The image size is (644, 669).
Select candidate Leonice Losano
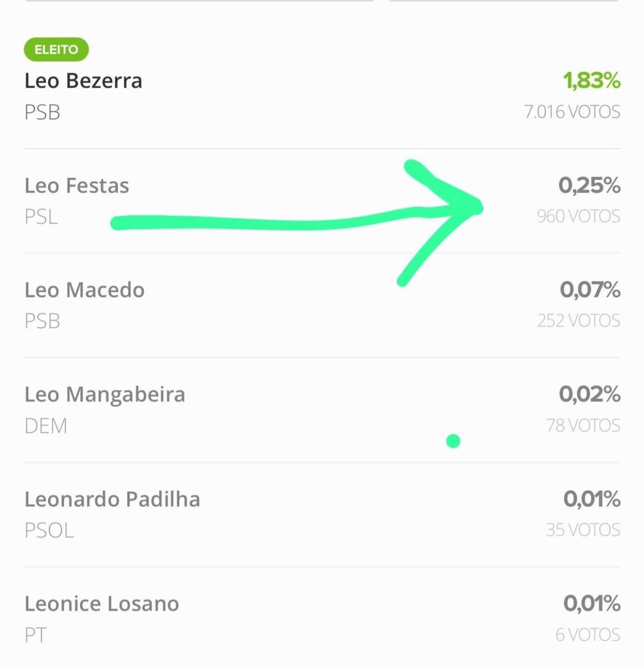point(102,604)
